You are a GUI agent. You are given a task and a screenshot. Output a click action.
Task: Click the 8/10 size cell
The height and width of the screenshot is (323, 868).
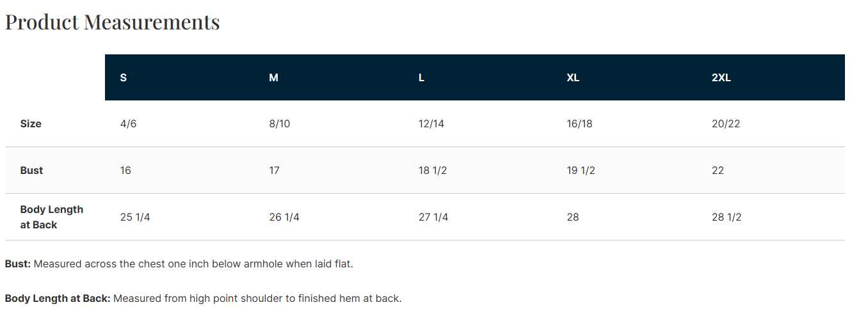pyautogui.click(x=279, y=123)
